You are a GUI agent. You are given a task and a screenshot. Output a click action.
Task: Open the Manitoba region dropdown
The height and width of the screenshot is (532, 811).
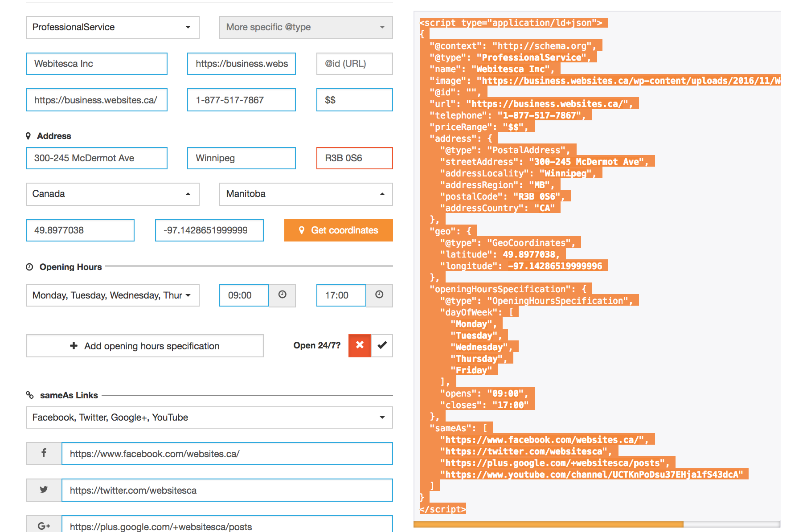tap(306, 194)
